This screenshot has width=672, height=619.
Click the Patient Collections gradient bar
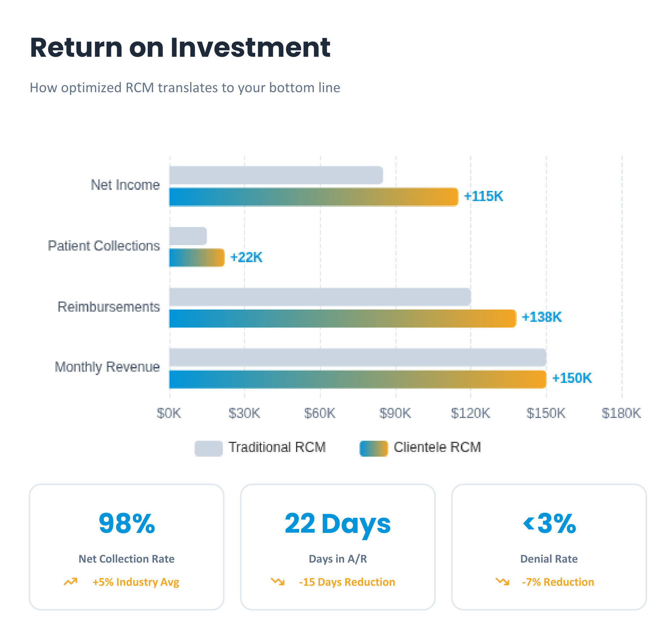(197, 257)
